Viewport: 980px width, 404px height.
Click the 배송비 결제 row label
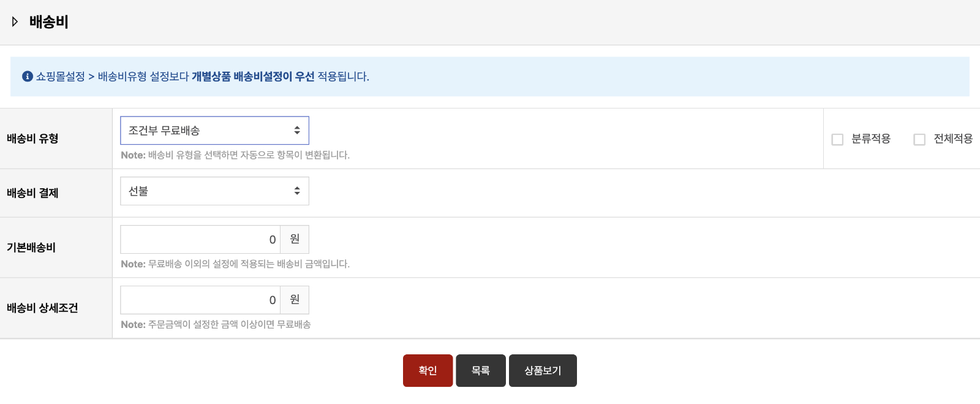pyautogui.click(x=32, y=193)
